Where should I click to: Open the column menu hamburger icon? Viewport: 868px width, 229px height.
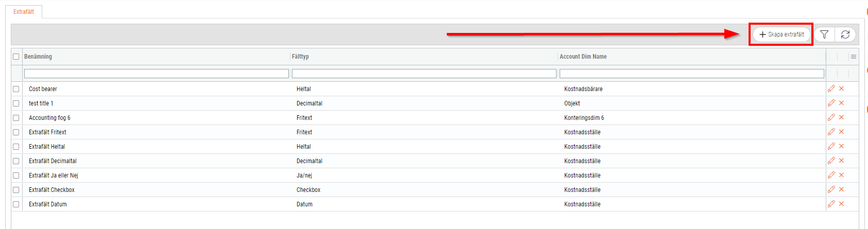click(854, 57)
